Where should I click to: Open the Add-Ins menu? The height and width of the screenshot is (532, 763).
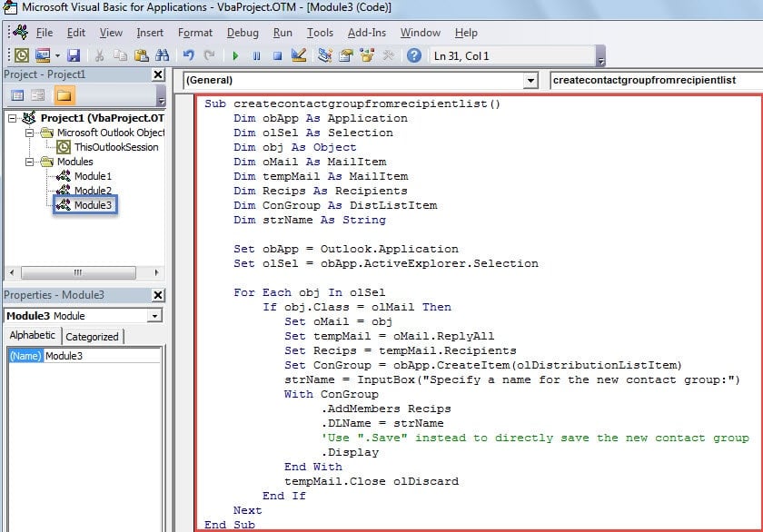[367, 33]
